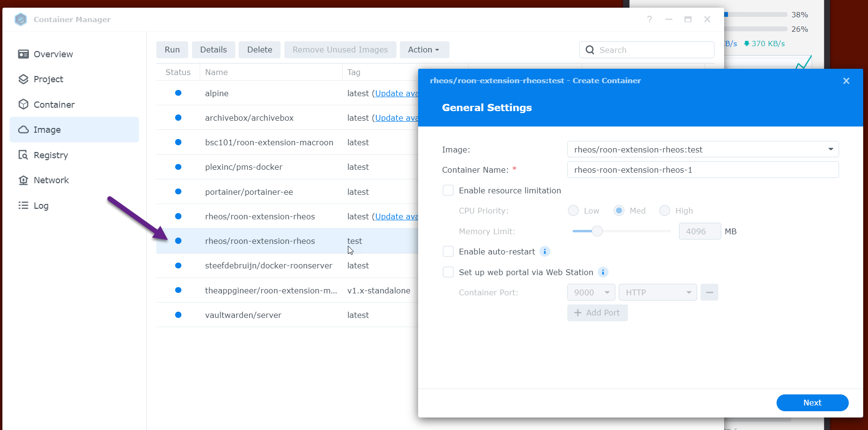Viewport: 868px width, 430px height.
Task: Navigate to the Registry section
Action: pos(74,155)
